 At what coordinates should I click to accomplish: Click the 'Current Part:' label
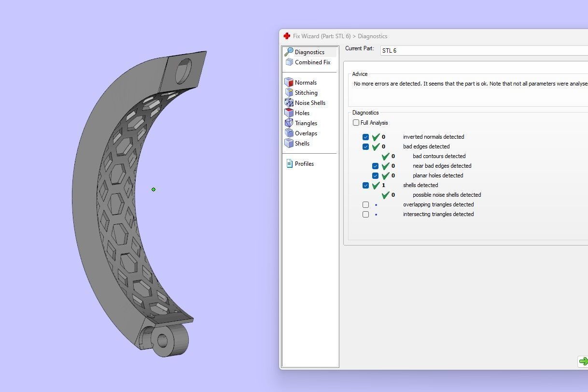pyautogui.click(x=360, y=48)
